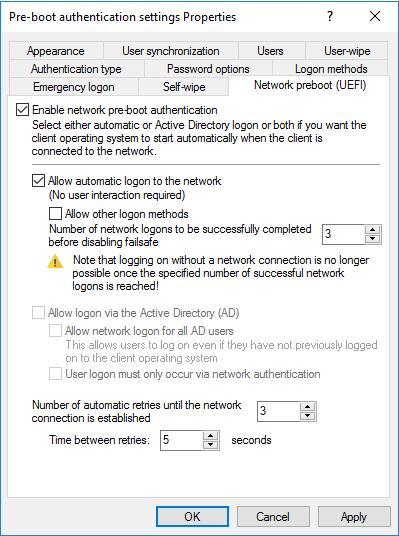Switch to the Password options tab
399x536 pixels.
click(208, 69)
